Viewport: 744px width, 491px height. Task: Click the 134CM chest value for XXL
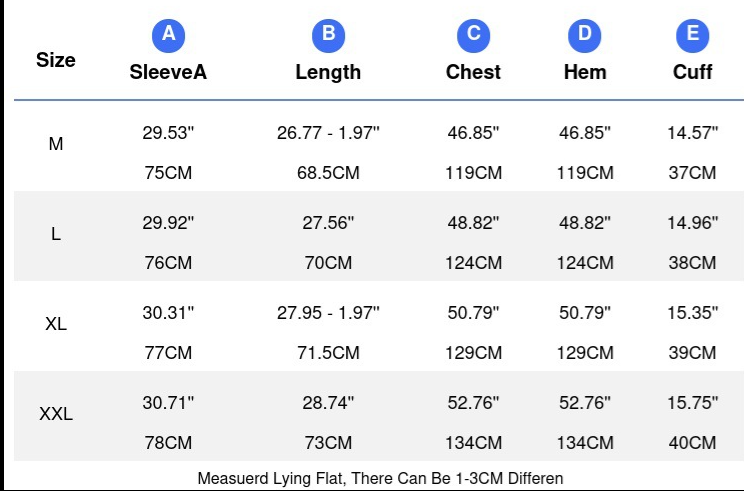coord(474,443)
